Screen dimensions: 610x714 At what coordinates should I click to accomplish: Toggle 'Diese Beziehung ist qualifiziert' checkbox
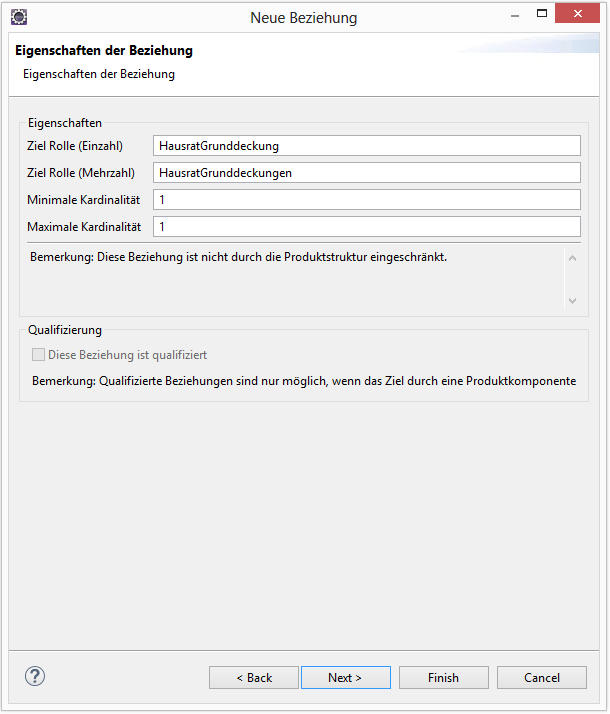coord(39,355)
